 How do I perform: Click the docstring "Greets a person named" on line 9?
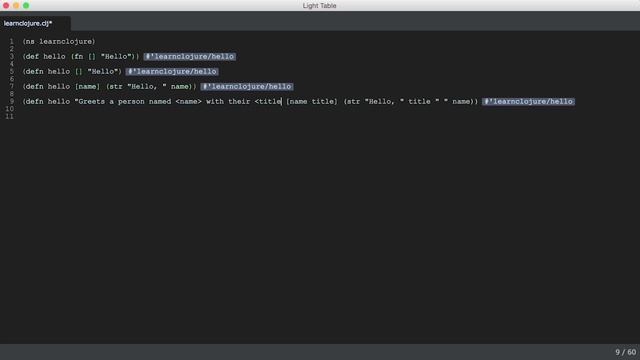point(123,102)
